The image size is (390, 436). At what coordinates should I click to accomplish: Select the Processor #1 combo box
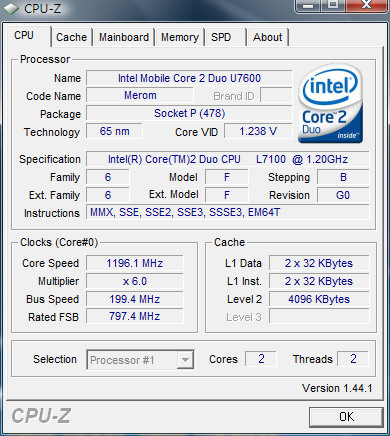coord(140,360)
